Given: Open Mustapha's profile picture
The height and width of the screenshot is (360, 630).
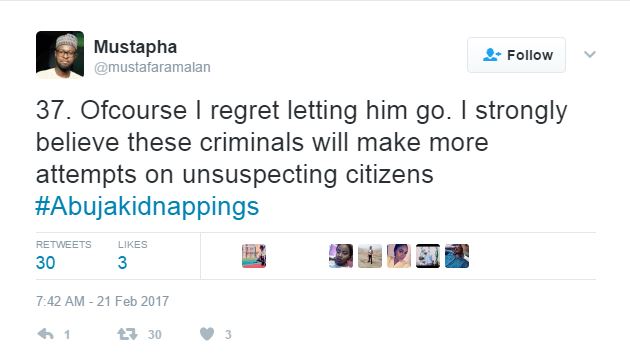Looking at the screenshot, I should click(60, 54).
